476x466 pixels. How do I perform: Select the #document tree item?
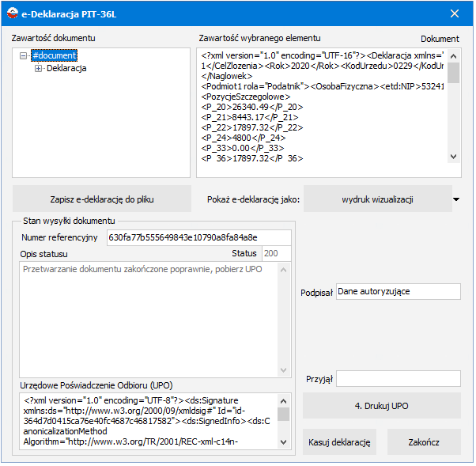pos(55,55)
